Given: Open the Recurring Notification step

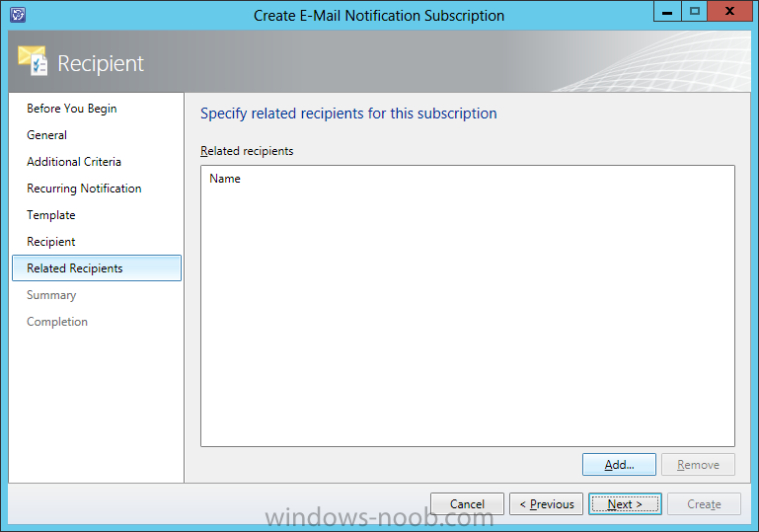Looking at the screenshot, I should (x=84, y=189).
